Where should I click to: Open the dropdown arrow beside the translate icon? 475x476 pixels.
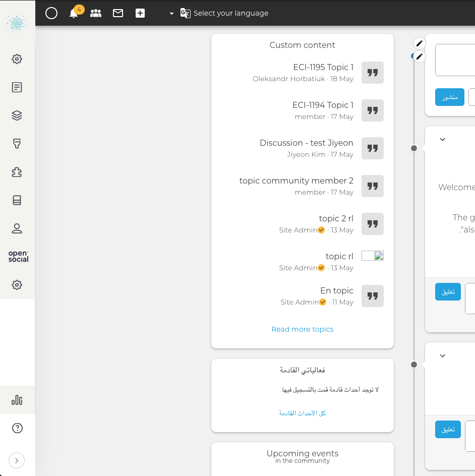pyautogui.click(x=170, y=14)
